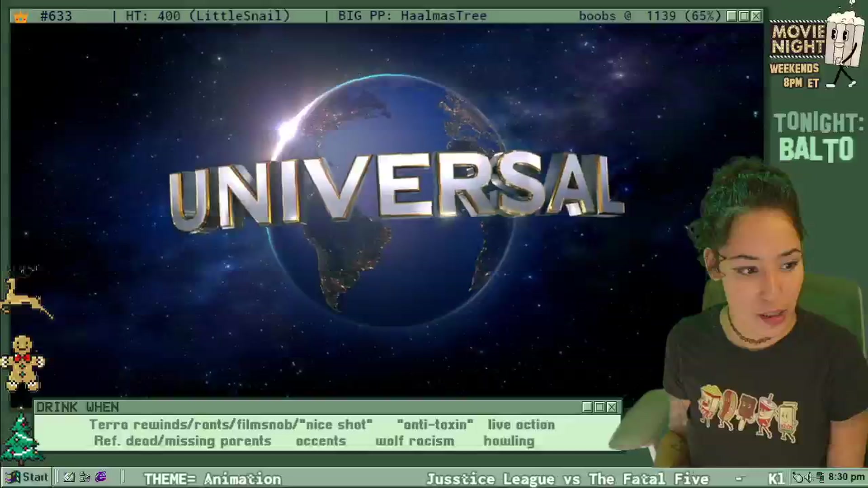Click "BIG PP: HaalmasTree" in title bar
The width and height of the screenshot is (868, 488).
click(x=412, y=16)
